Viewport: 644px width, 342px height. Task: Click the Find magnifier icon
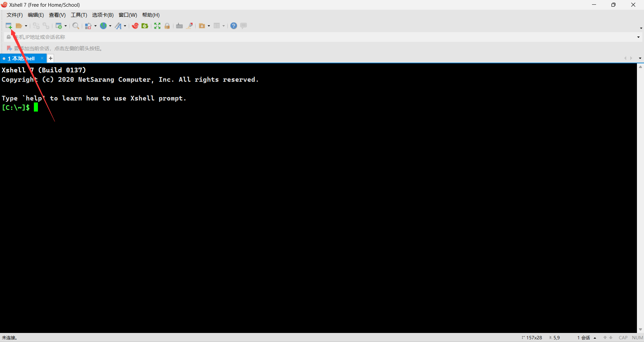[x=76, y=26]
